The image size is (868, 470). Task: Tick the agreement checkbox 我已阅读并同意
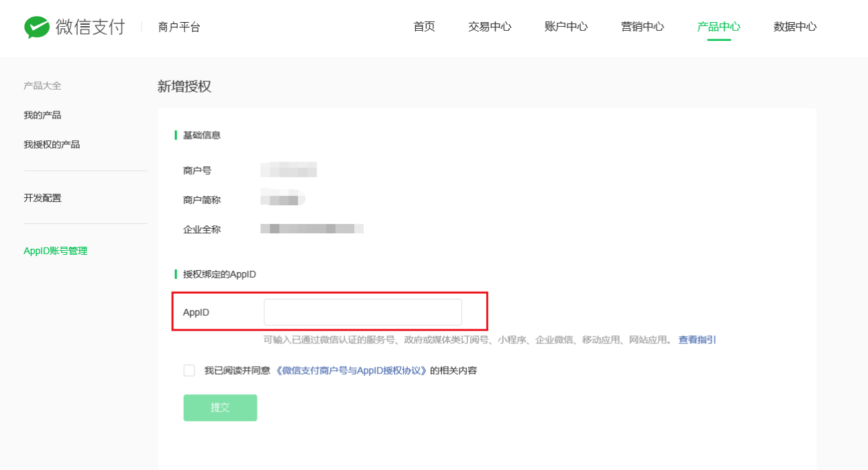pos(189,370)
